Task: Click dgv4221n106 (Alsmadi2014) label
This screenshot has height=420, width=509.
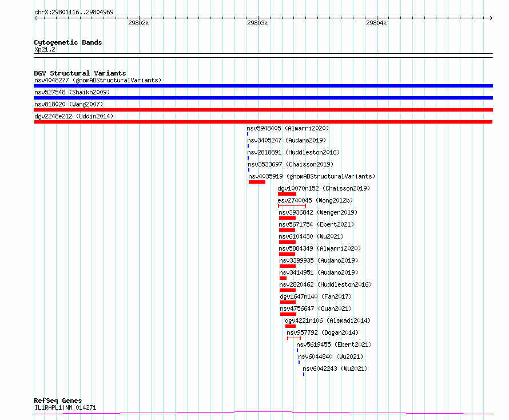Action: pos(328,320)
